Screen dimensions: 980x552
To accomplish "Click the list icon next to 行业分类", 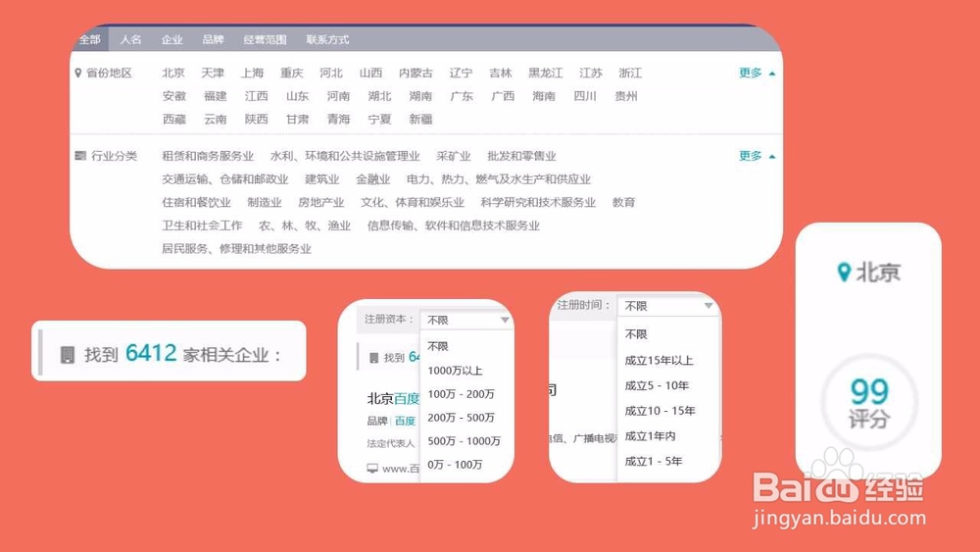I will pyautogui.click(x=80, y=156).
